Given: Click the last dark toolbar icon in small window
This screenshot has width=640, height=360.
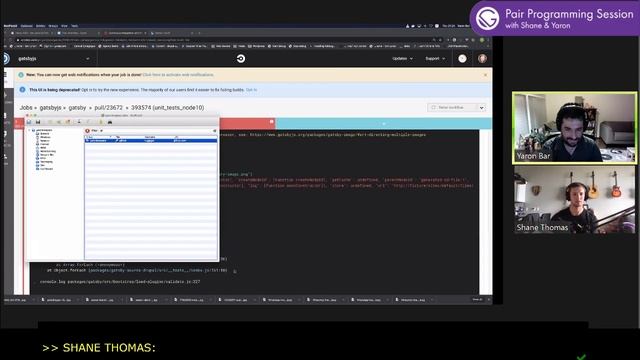Looking at the screenshot, I should 110,122.
